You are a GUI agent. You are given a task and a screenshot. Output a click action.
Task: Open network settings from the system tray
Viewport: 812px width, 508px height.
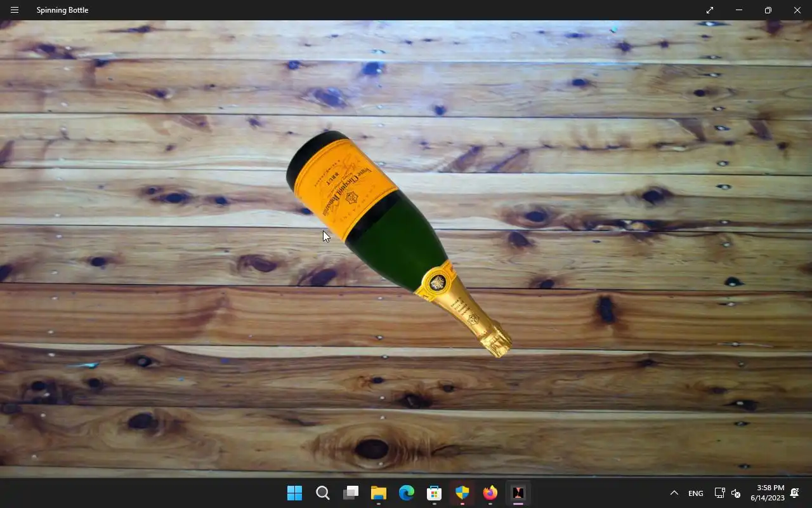point(719,493)
